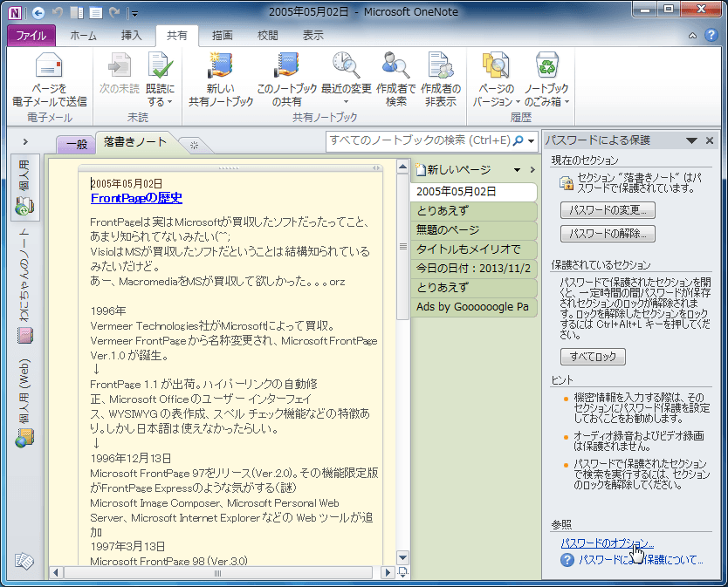Open ノートブックのごみ箱 recycle icon
728x587 pixels.
click(546, 65)
